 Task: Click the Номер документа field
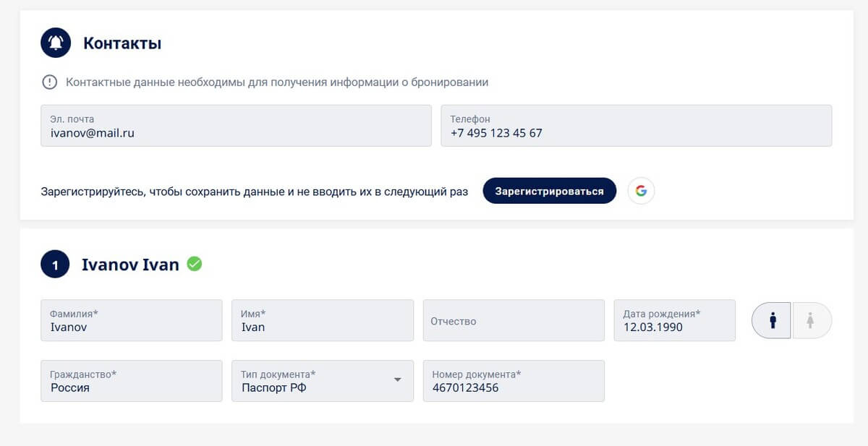pyautogui.click(x=514, y=381)
